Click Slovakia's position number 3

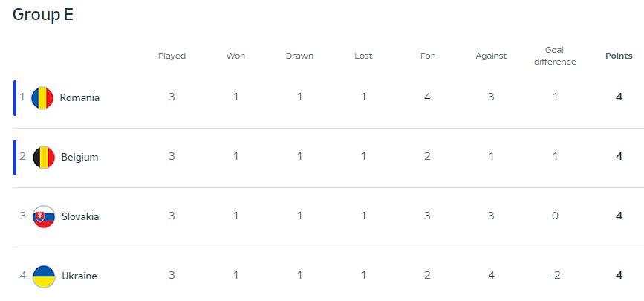pyautogui.click(x=22, y=216)
